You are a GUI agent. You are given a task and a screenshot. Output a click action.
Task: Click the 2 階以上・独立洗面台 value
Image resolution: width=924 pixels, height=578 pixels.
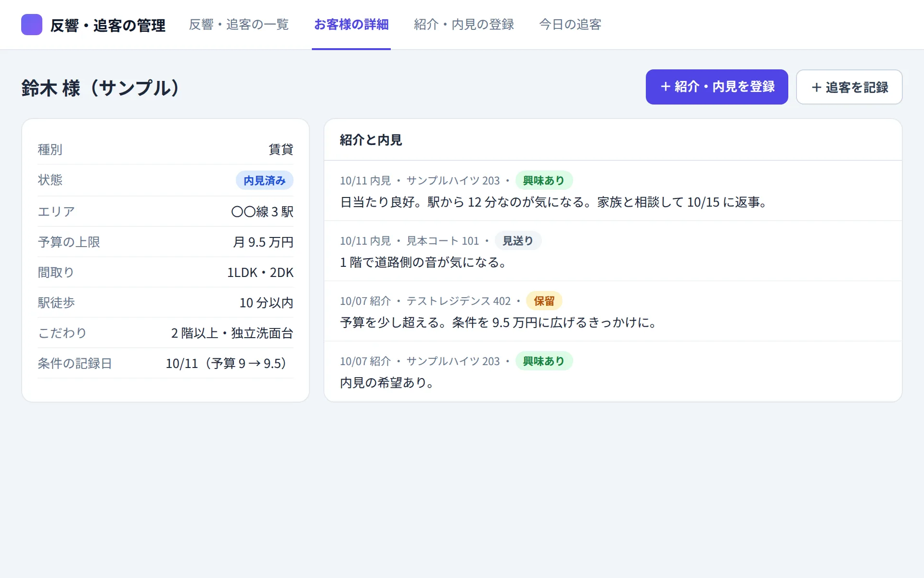pos(232,333)
